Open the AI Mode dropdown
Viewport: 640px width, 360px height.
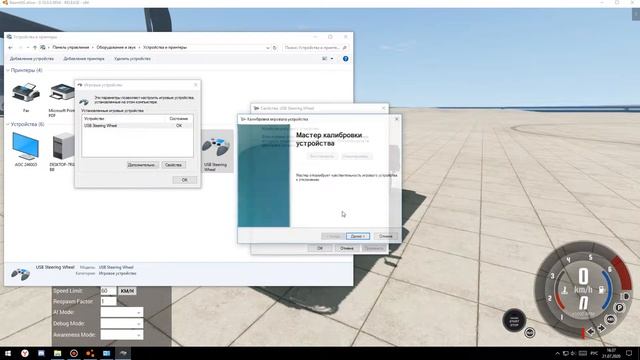pos(122,313)
